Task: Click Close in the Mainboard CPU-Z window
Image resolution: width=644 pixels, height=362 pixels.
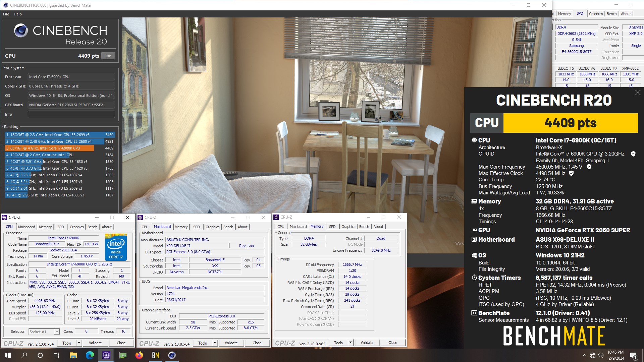Action: 257,343
